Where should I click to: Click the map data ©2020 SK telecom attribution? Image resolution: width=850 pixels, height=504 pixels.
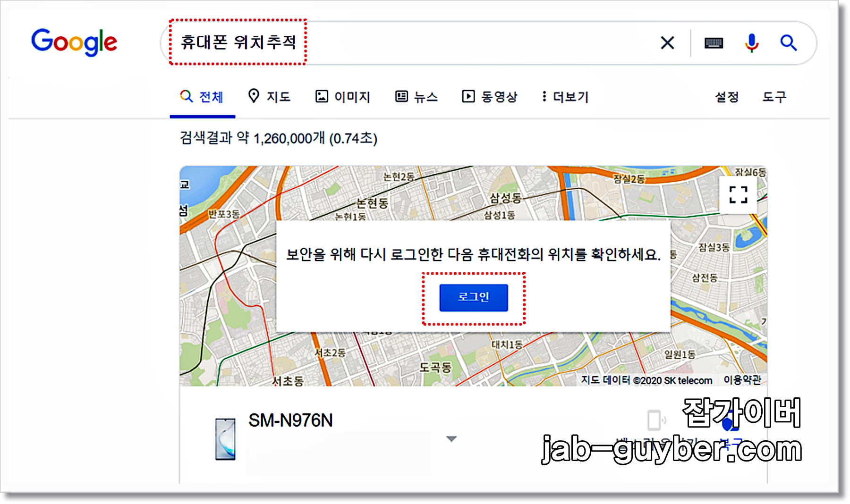coord(646,380)
